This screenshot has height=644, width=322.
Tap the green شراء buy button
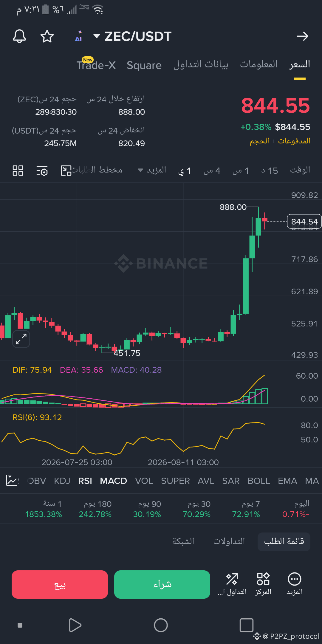162,584
